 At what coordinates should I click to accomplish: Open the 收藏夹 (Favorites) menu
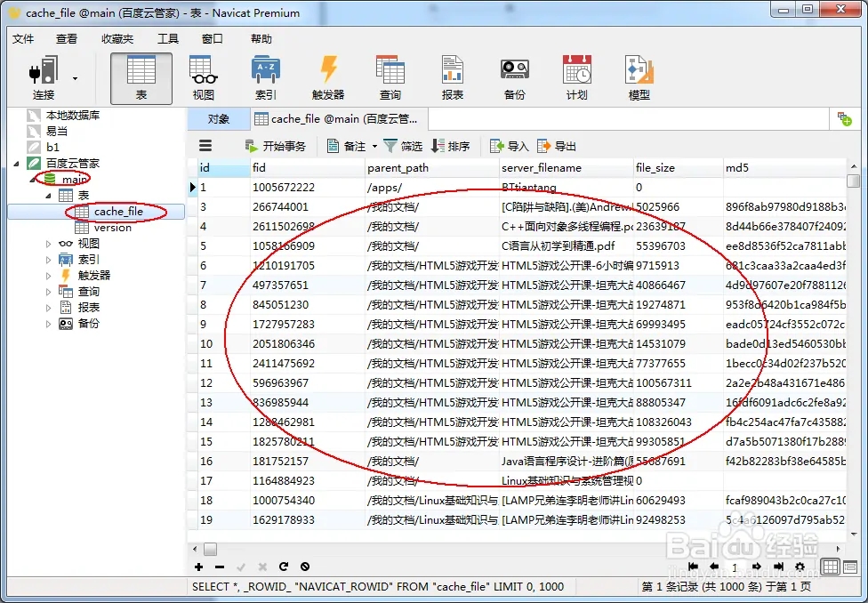117,39
